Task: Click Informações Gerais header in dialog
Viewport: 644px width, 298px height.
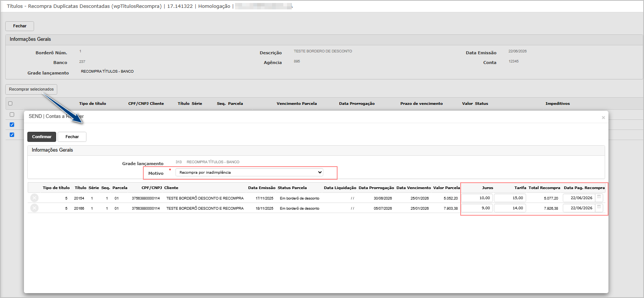Action: [x=52, y=150]
